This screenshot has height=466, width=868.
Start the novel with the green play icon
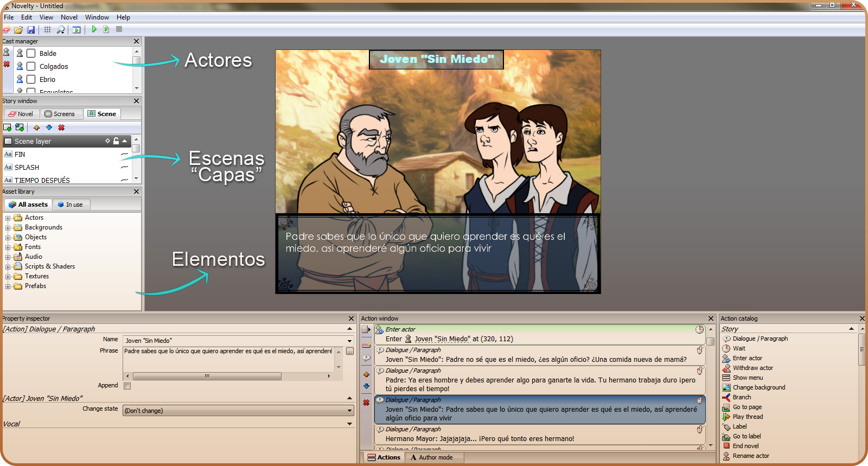pos(94,29)
